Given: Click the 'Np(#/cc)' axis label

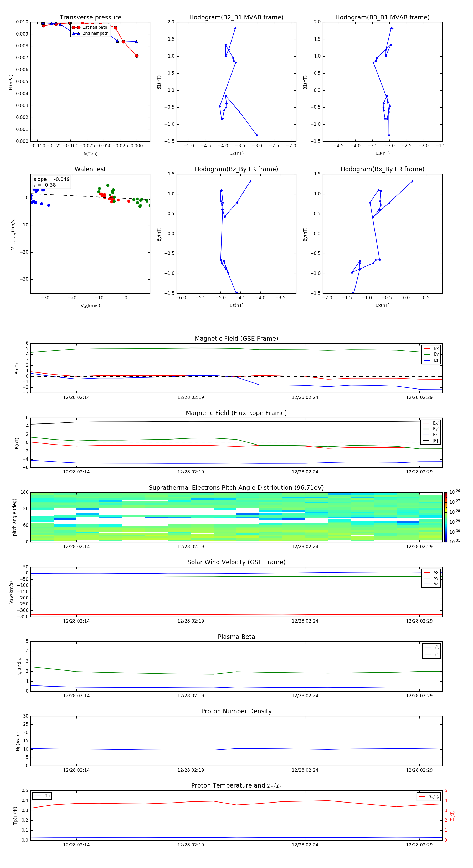Looking at the screenshot, I should coord(18,741).
